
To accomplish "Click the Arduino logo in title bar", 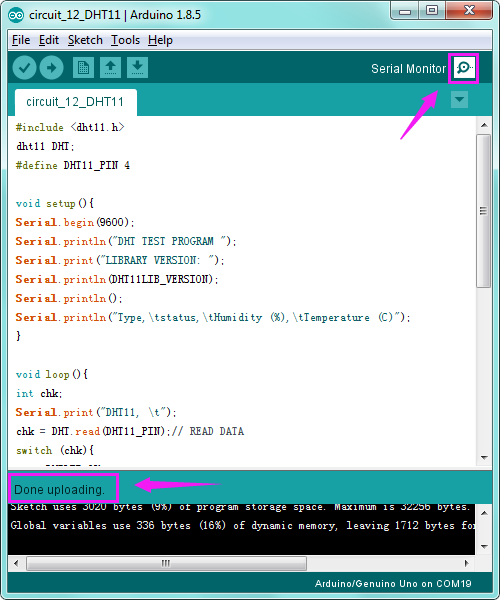I will pyautogui.click(x=16, y=15).
